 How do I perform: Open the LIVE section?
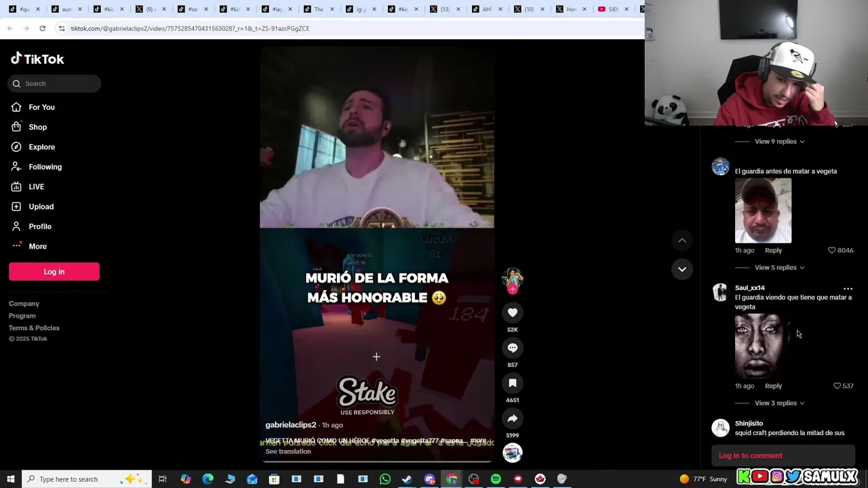click(x=36, y=186)
